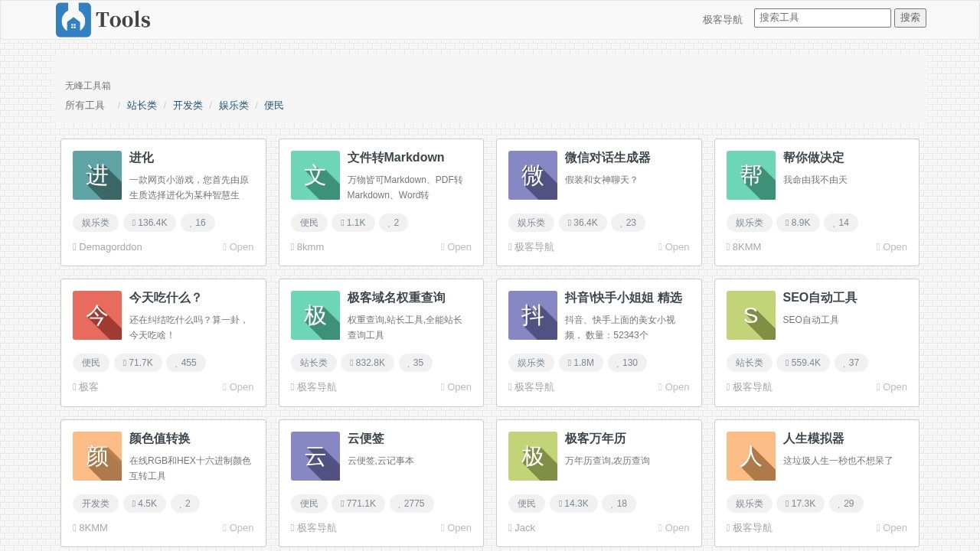Viewport: 980px width, 551px height.
Task: Open the SEO自动工具 green icon
Action: (750, 315)
